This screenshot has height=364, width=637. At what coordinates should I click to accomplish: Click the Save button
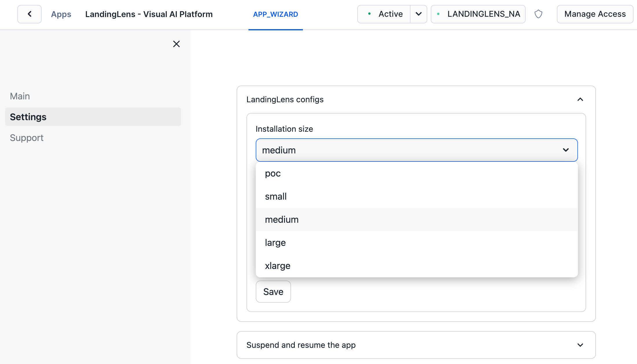point(273,292)
